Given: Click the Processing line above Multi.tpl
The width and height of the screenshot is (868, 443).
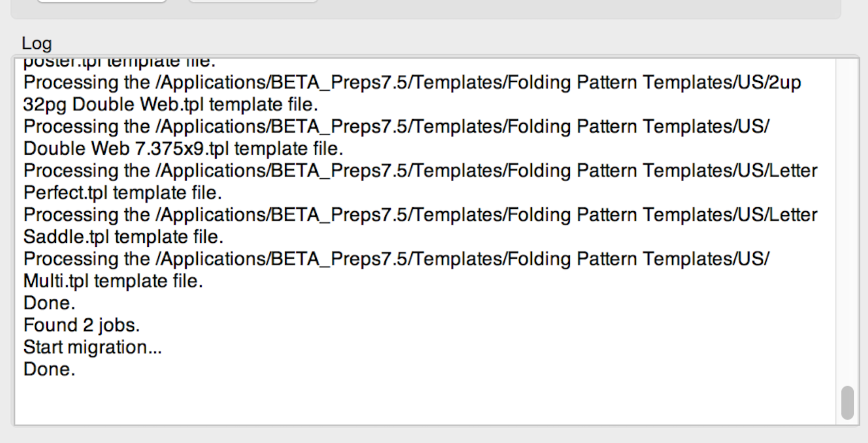Looking at the screenshot, I should pyautogui.click(x=396, y=259).
